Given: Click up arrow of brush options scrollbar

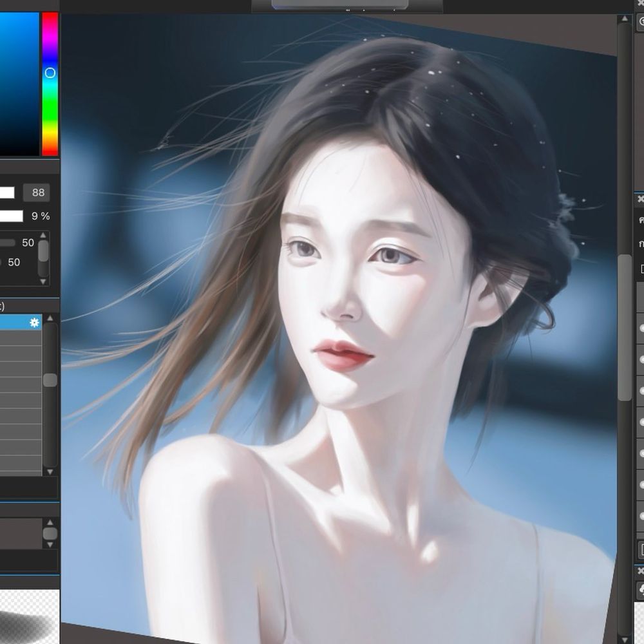Looking at the screenshot, I should 43,235.
